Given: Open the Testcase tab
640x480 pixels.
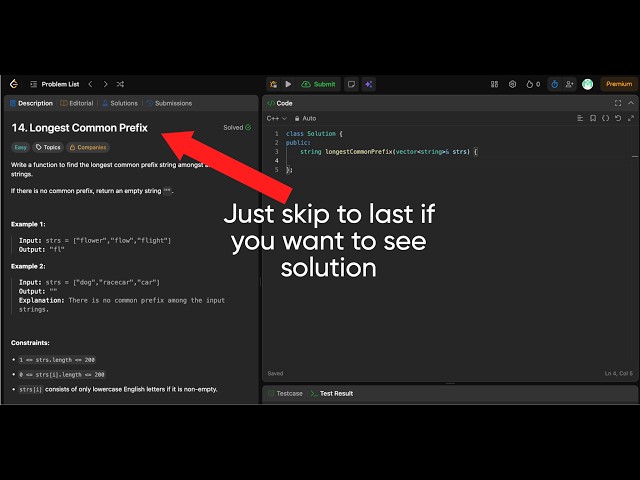Looking at the screenshot, I should (x=285, y=393).
